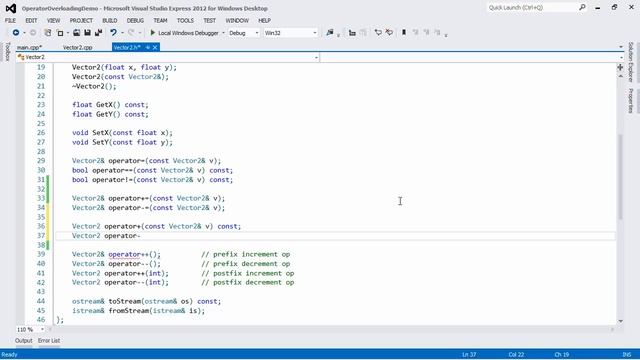Click the New Project toolbar icon
640x360 pixels.
tap(47, 33)
